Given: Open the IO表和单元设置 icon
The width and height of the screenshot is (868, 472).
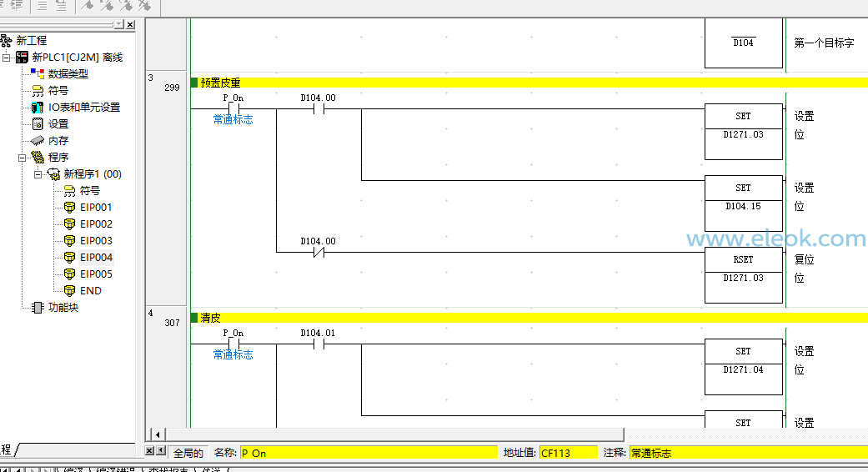Looking at the screenshot, I should click(38, 108).
